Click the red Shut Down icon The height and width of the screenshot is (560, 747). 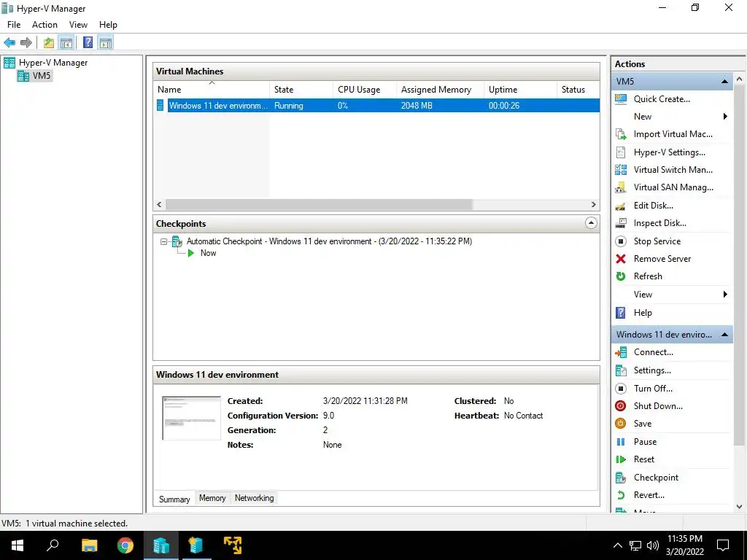[621, 405]
